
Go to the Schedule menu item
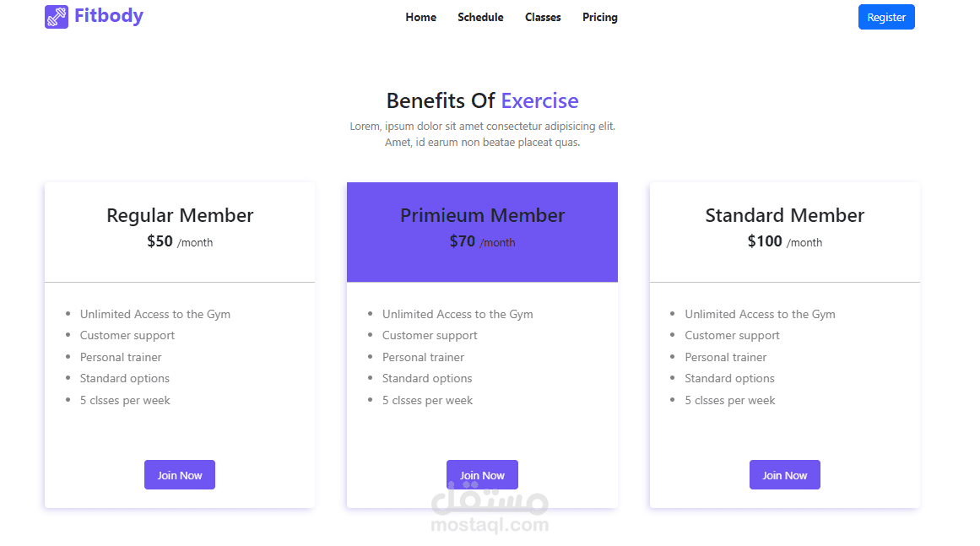(480, 18)
